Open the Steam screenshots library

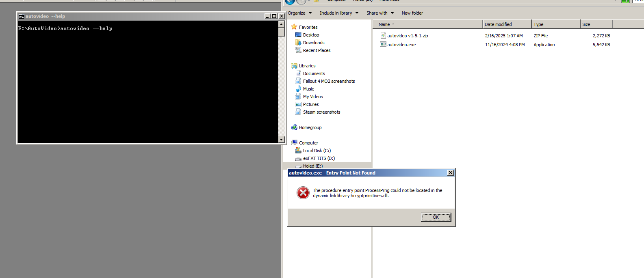(x=321, y=112)
